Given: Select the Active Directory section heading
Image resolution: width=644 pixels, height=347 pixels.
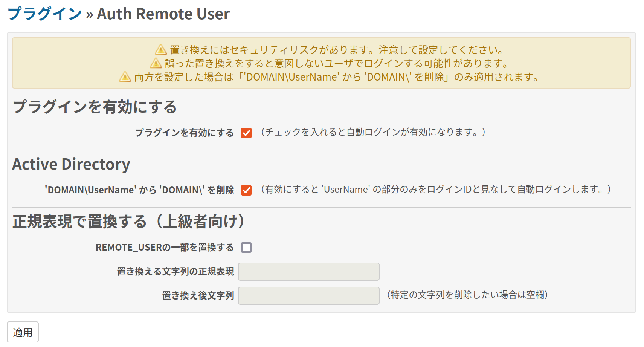Looking at the screenshot, I should click(x=71, y=164).
